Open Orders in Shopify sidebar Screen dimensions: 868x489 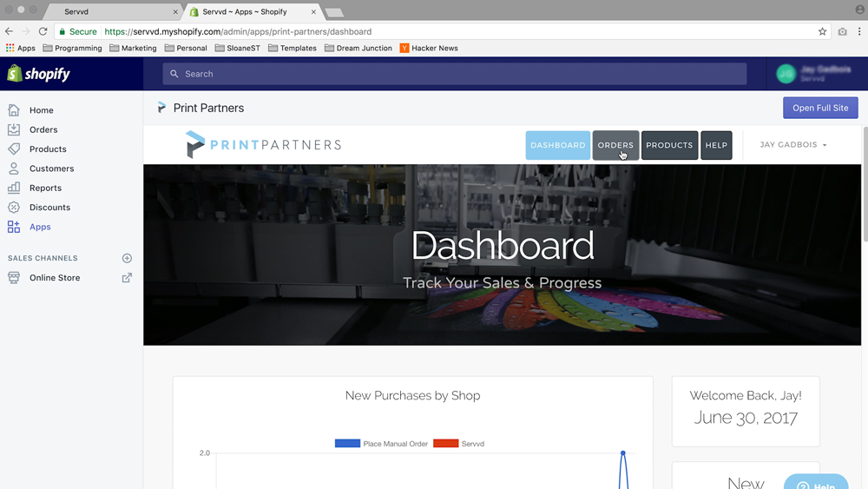[43, 129]
